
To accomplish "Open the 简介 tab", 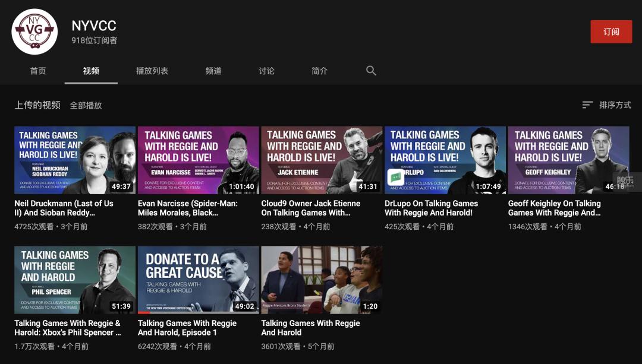I will [x=319, y=71].
